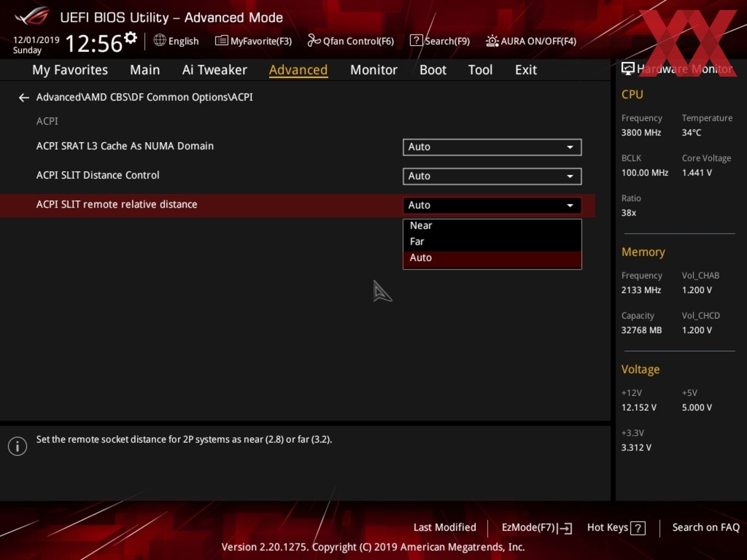Open Qfan Control fan icon
Screen dimensions: 747x560
pyautogui.click(x=314, y=40)
